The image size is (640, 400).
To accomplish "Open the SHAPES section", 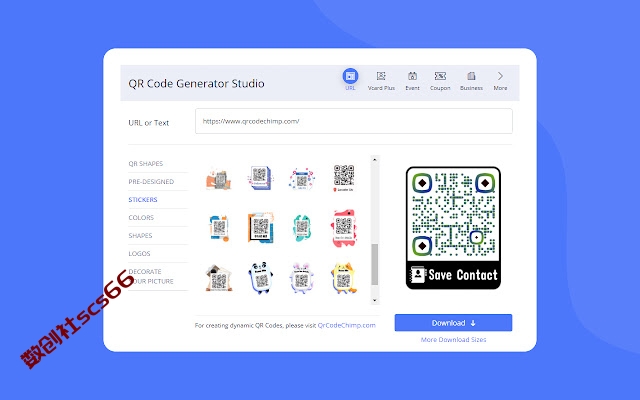I will [140, 236].
